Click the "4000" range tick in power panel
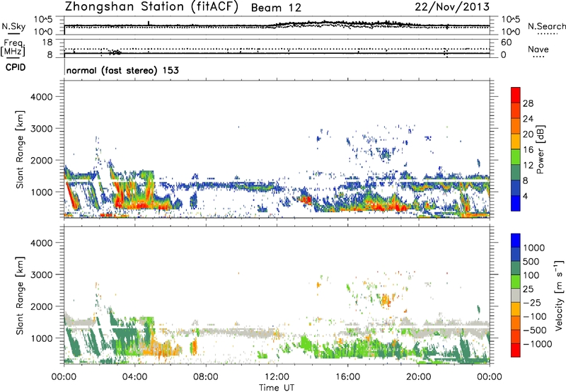 (x=41, y=97)
